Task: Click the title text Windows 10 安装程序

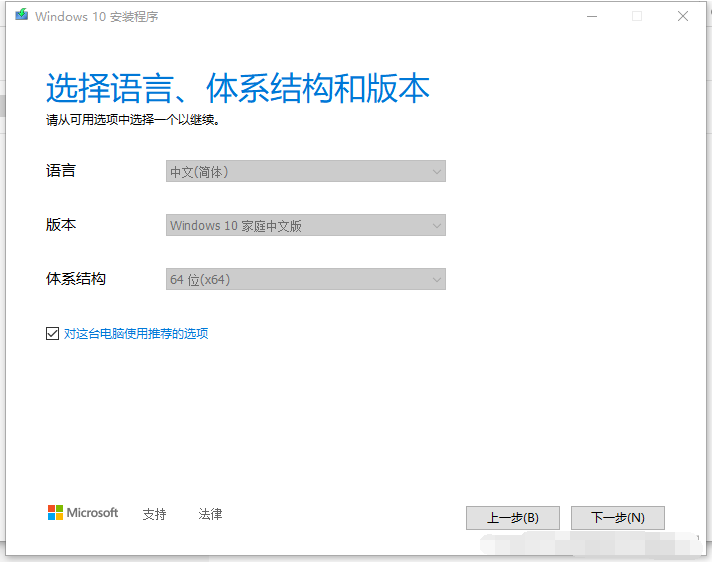Action: point(97,16)
